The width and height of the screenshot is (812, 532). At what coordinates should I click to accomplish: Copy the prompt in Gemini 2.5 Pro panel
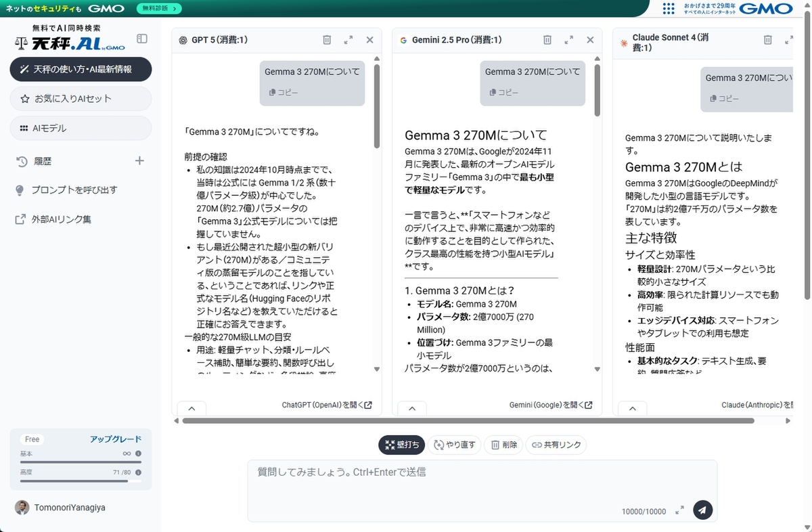(x=503, y=92)
